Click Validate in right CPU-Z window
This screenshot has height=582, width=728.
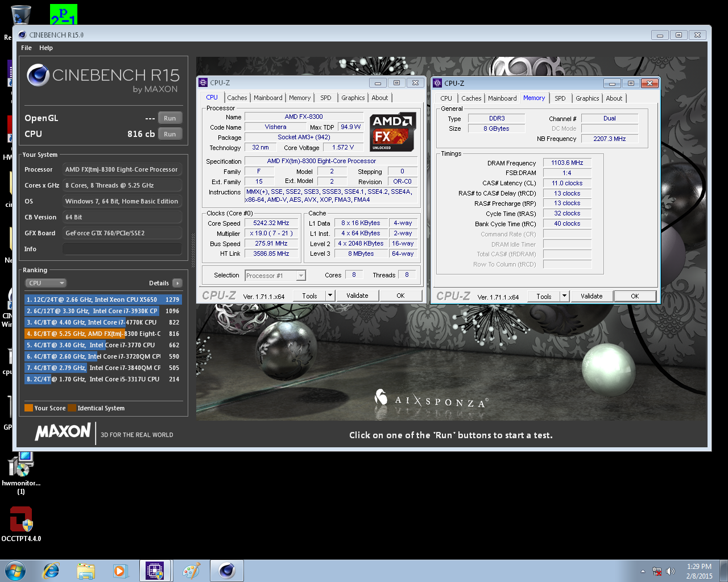pos(591,296)
